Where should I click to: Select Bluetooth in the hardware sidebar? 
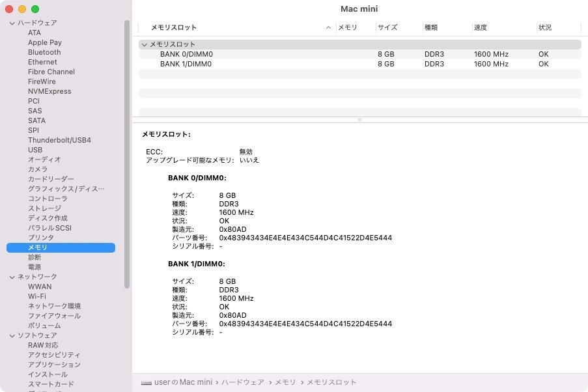click(x=44, y=52)
